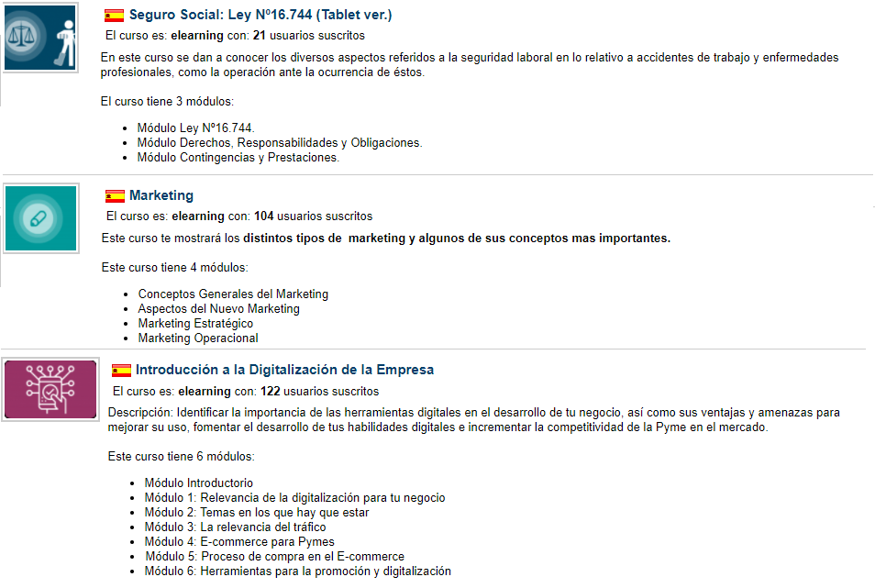Click Módulo 6: Herramientas para la promoción
875x588 pixels.
point(298,571)
